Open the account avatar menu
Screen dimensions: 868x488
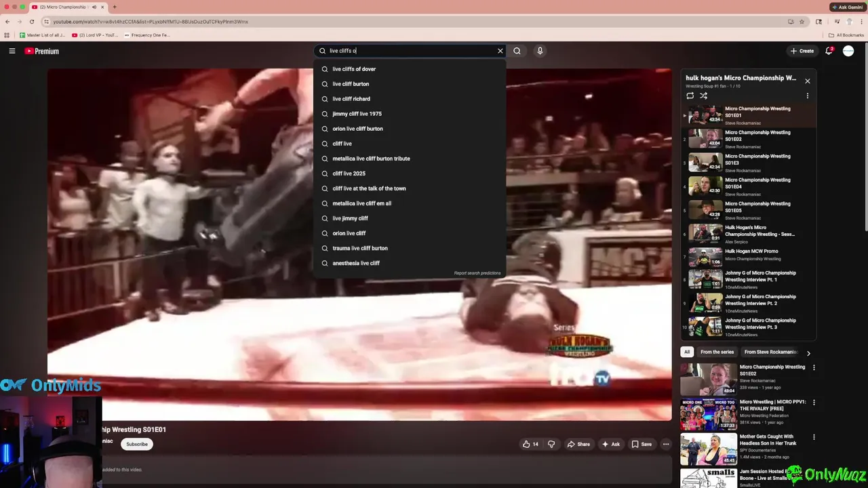tap(848, 51)
